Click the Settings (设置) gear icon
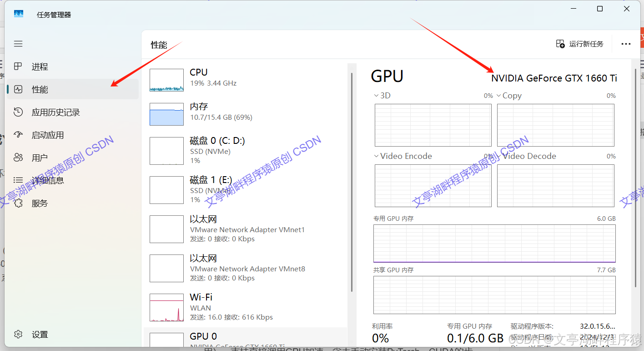Screen dimensions: 644x351 (x=18, y=334)
